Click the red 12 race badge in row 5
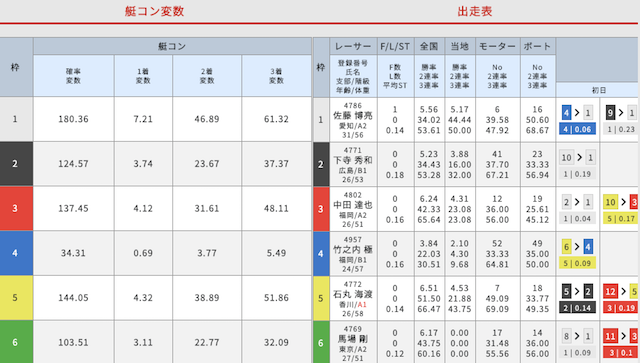Screen dimensions: 640x363 (610, 291)
